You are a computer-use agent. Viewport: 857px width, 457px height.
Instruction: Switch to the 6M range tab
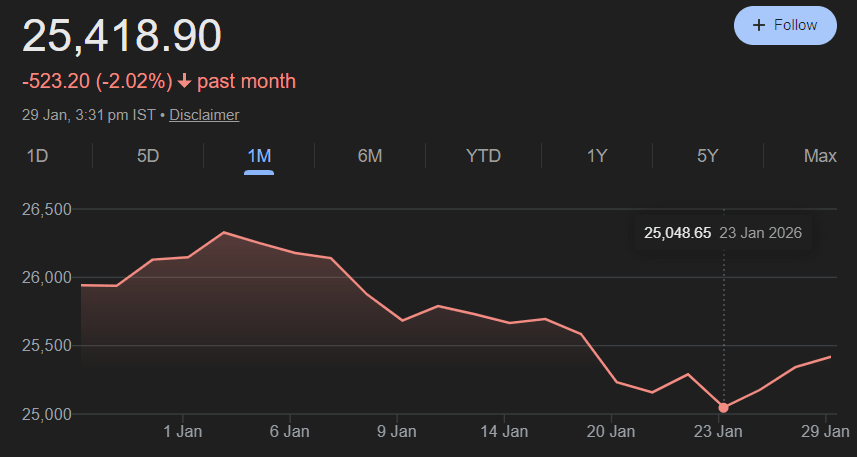pos(370,156)
